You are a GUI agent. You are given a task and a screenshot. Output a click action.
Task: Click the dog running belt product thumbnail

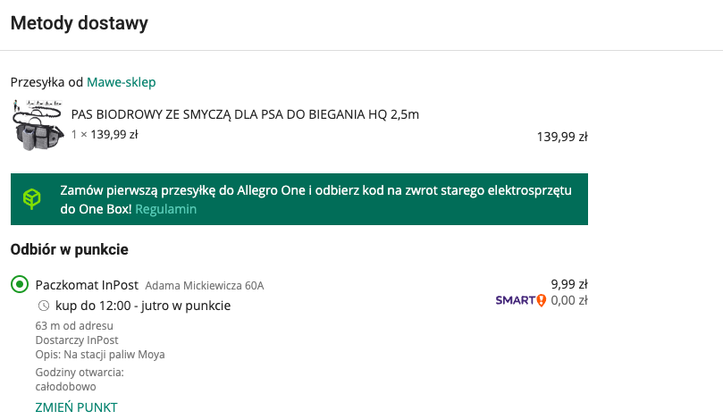(x=38, y=124)
